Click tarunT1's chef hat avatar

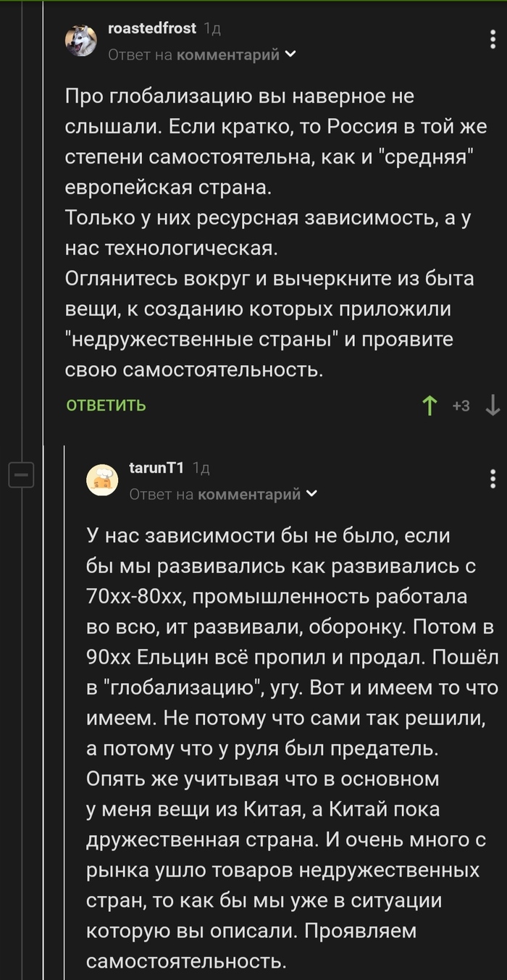point(102,479)
